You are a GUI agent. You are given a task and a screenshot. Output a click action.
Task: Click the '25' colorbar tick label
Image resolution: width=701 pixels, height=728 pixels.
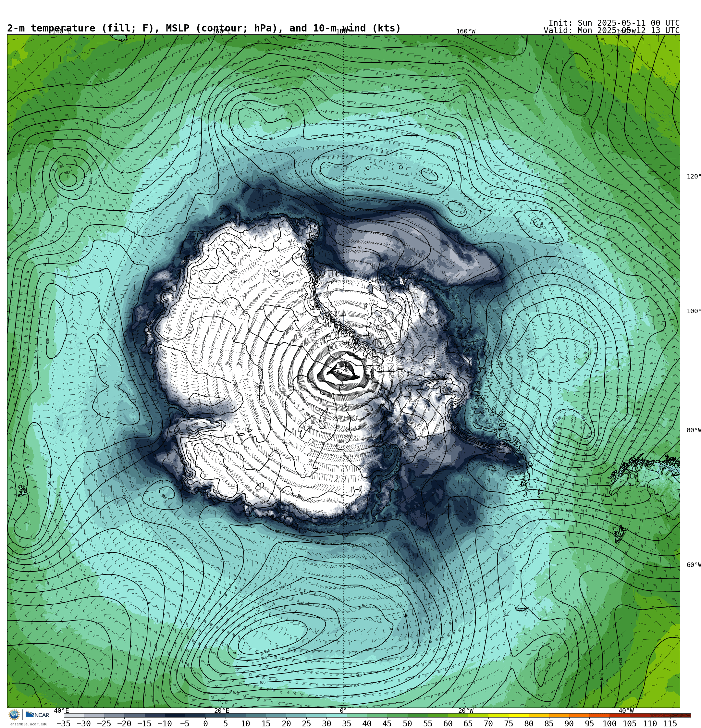pos(306,723)
